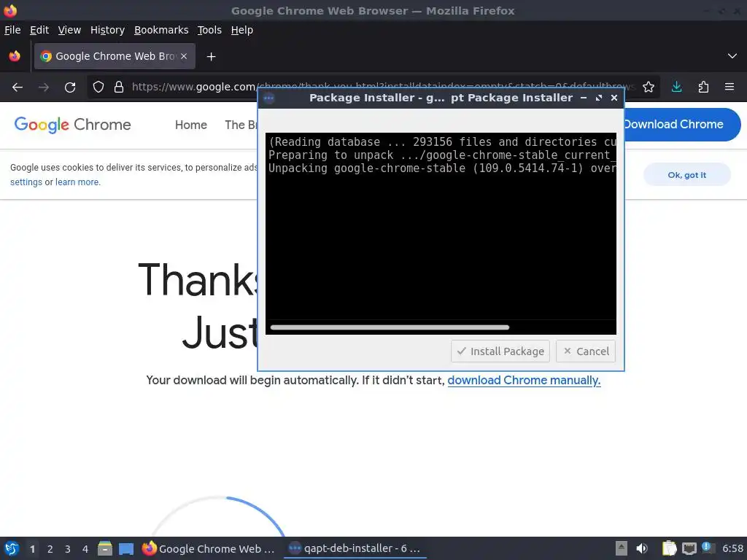
Task: Click the Firefox back arrow
Action: pos(18,87)
